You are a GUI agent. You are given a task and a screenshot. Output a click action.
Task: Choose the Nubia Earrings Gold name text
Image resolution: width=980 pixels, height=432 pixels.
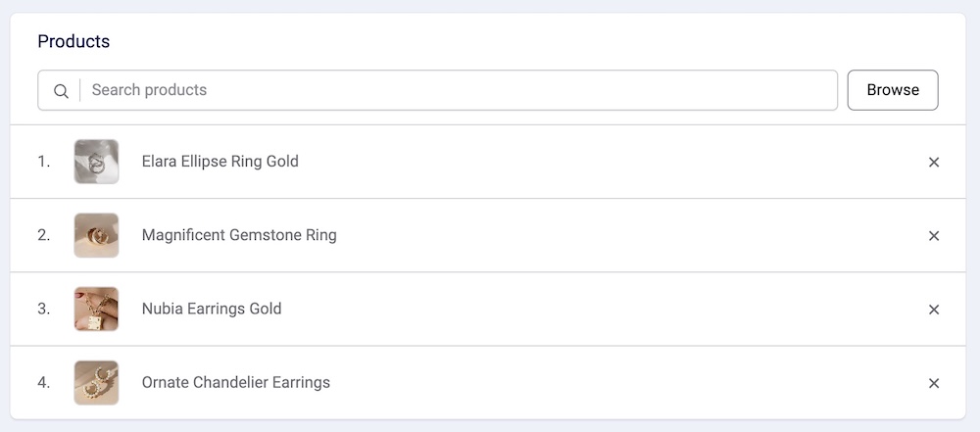pos(212,309)
